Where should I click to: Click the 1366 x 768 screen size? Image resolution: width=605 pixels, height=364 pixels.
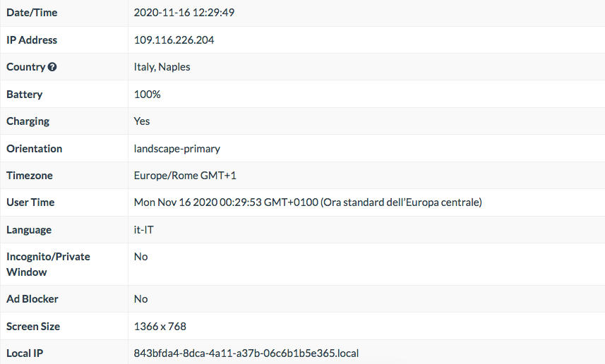click(x=160, y=327)
